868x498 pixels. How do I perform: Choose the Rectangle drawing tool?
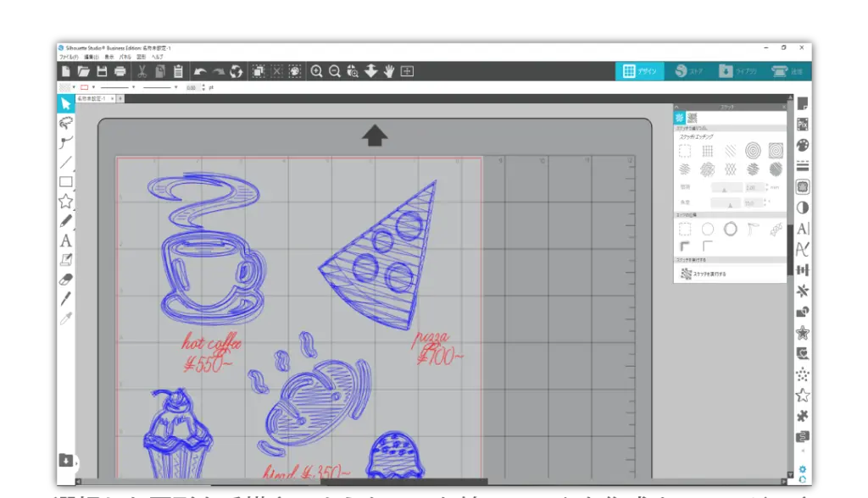pyautogui.click(x=66, y=182)
